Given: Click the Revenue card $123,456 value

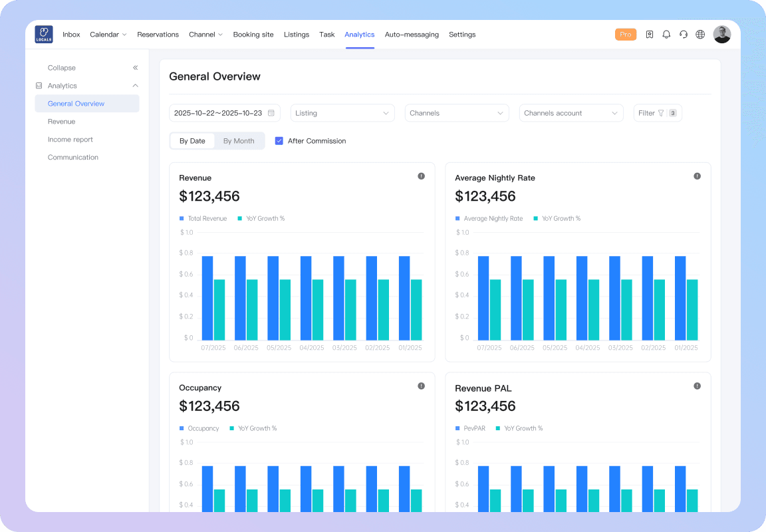Looking at the screenshot, I should [x=209, y=196].
